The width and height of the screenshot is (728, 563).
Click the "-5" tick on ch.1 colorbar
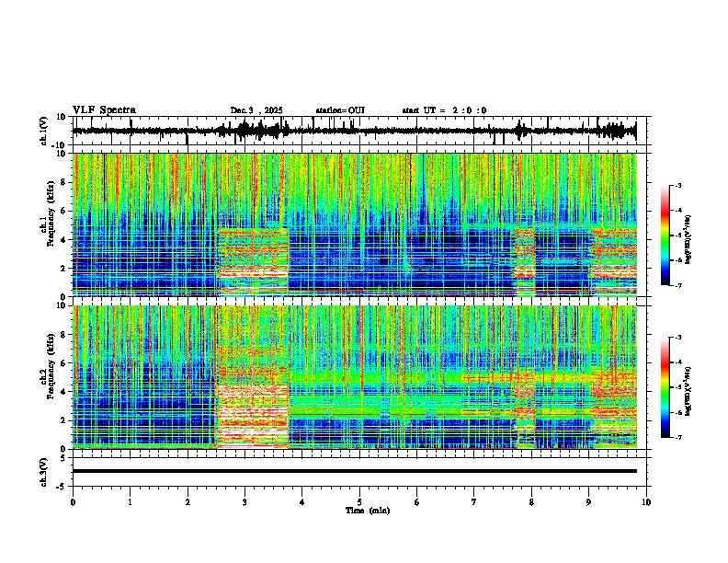677,236
